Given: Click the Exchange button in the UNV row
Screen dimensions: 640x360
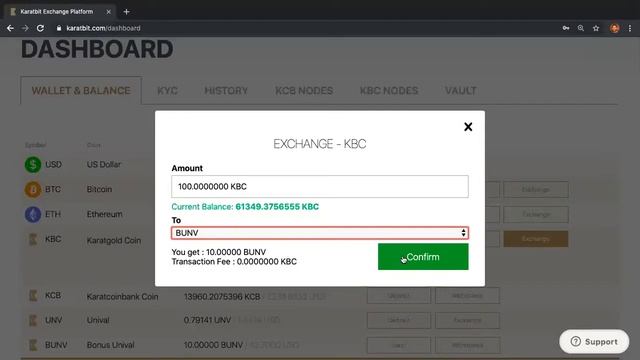Looking at the screenshot, I should click(467, 320).
